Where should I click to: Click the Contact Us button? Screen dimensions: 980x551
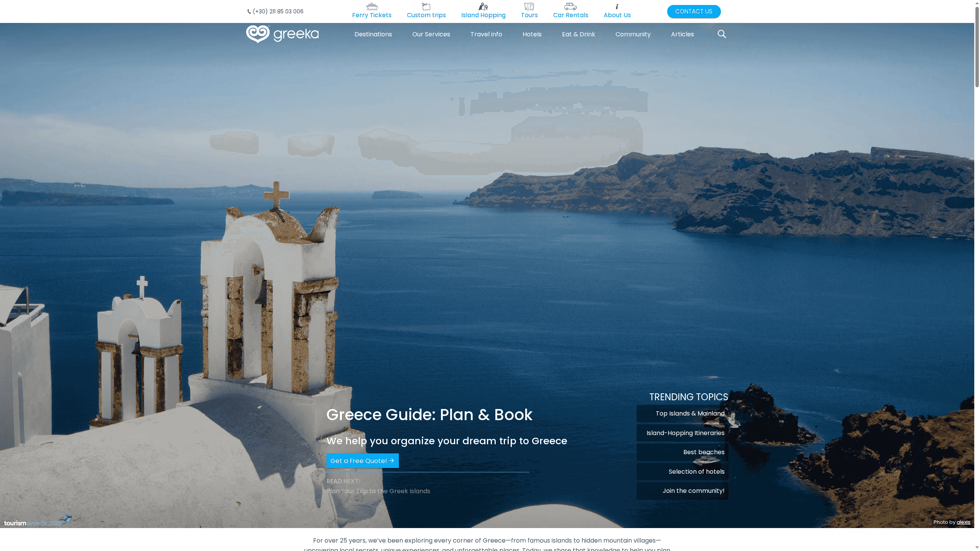point(694,11)
